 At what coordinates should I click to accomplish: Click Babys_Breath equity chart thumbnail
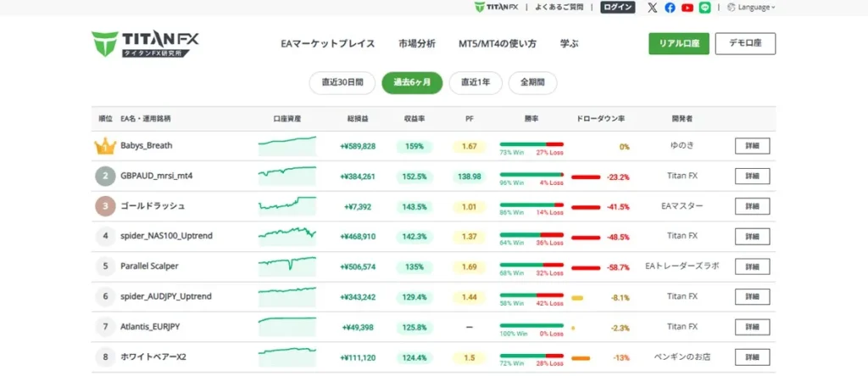pos(287,146)
